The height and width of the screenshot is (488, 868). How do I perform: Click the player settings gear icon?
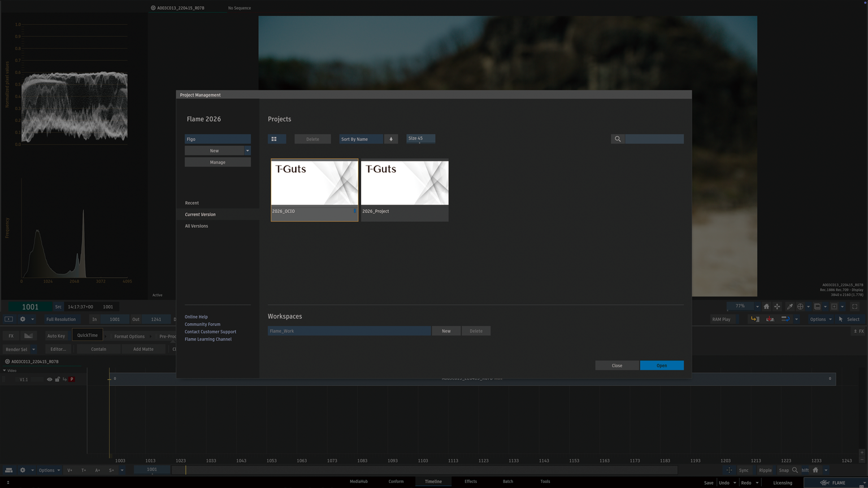coord(23,319)
